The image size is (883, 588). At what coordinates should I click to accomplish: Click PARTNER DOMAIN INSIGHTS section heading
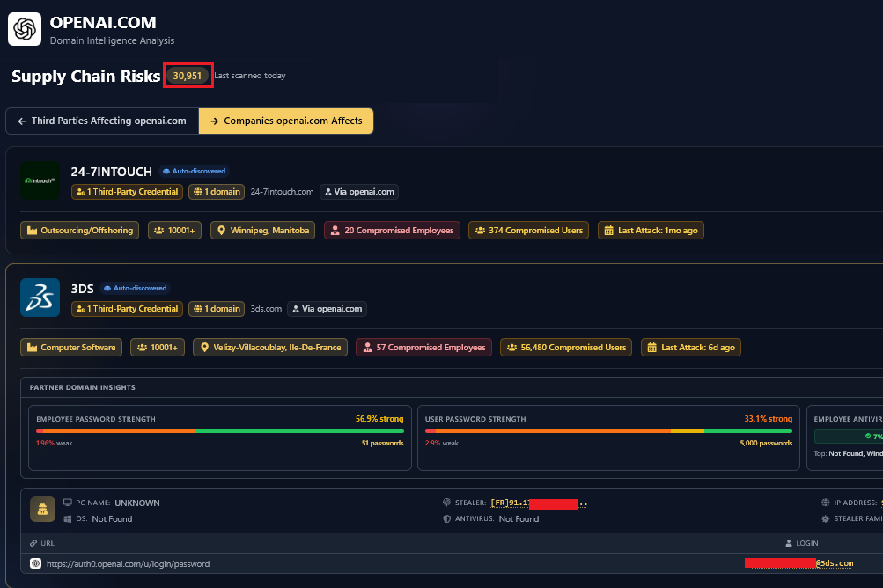click(x=82, y=387)
